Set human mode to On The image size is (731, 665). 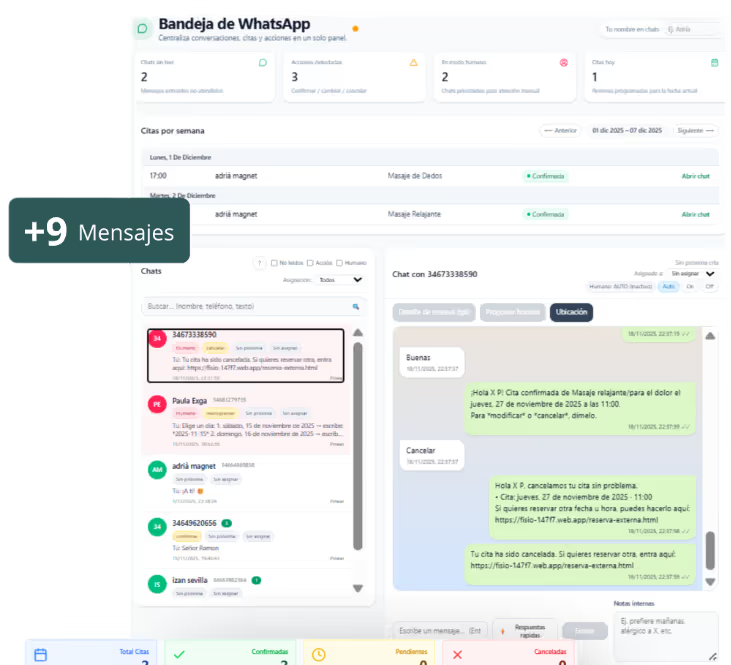click(690, 286)
